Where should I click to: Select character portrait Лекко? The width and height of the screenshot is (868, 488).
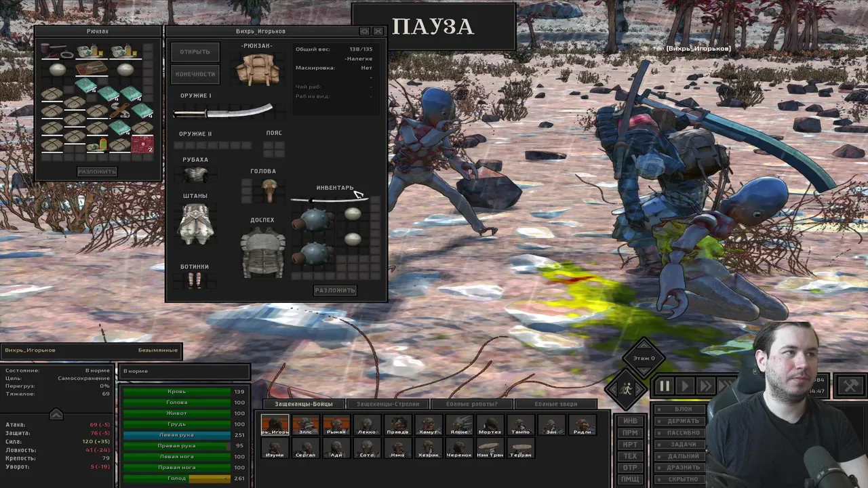pos(366,425)
